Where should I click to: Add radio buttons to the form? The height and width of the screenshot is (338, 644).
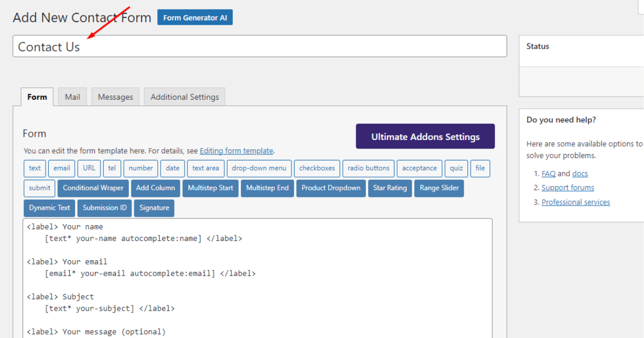pyautogui.click(x=368, y=168)
